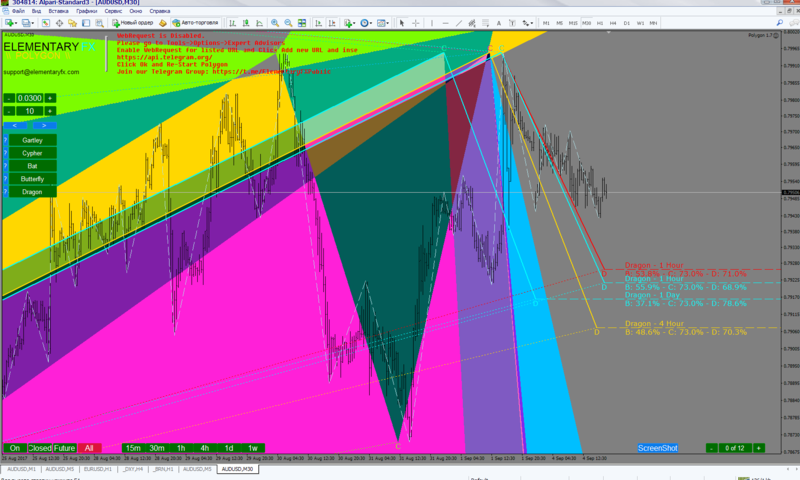Click the Новый ордер button
This screenshot has width=800, height=480.
[133, 23]
